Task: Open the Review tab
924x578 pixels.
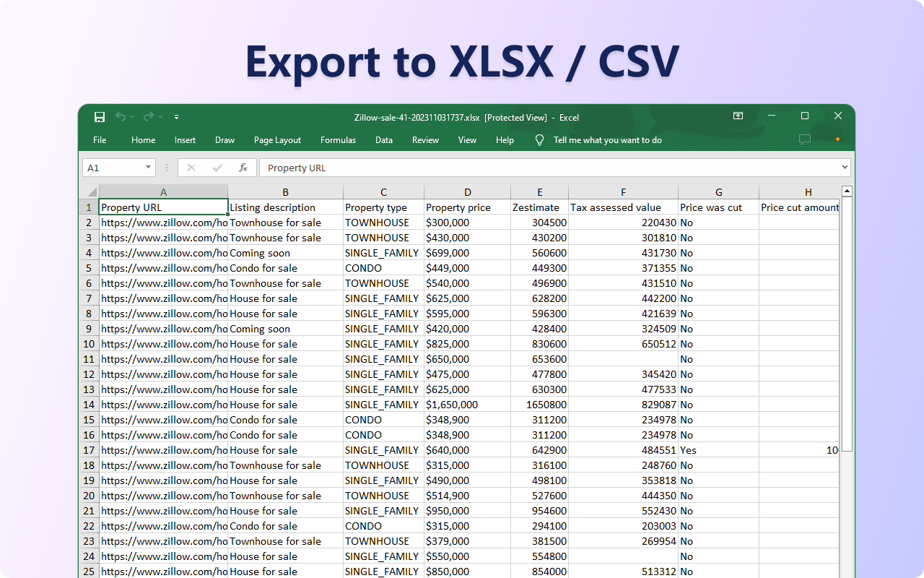Action: tap(425, 140)
